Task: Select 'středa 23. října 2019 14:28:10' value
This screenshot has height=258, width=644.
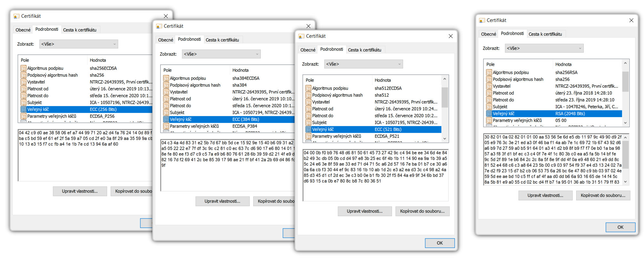Action: click(x=585, y=100)
